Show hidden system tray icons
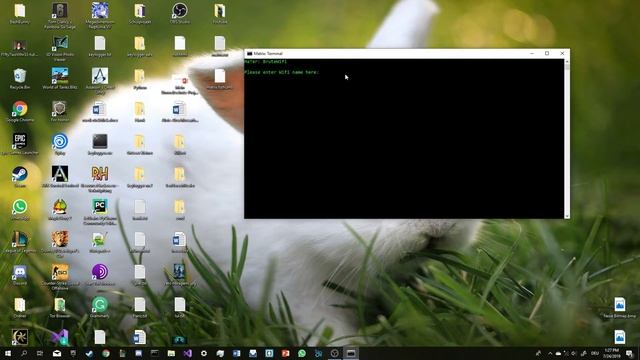This screenshot has width=640, height=360. [550, 353]
